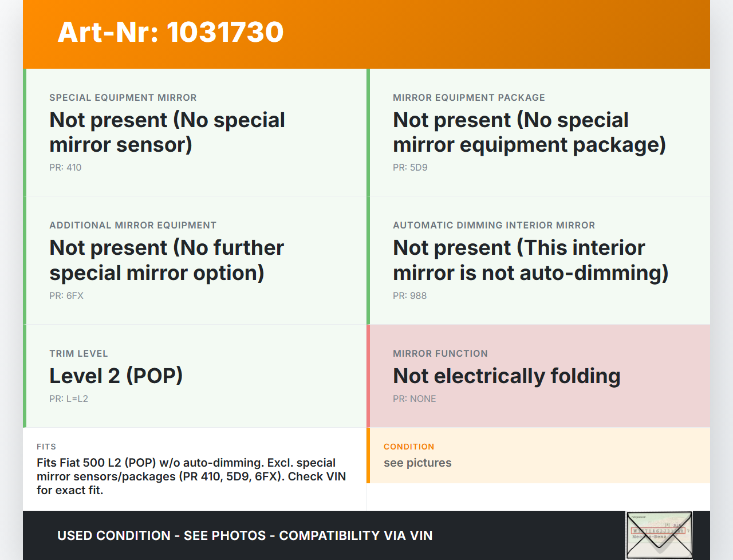Viewport: 733px width, 560px height.
Task: Click the Fits Fiat 500 L2 description
Action: [191, 476]
